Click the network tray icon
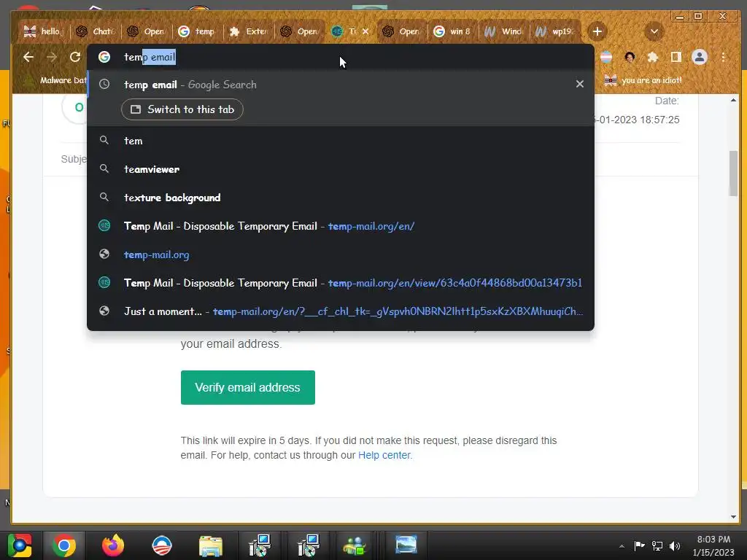 657,545
